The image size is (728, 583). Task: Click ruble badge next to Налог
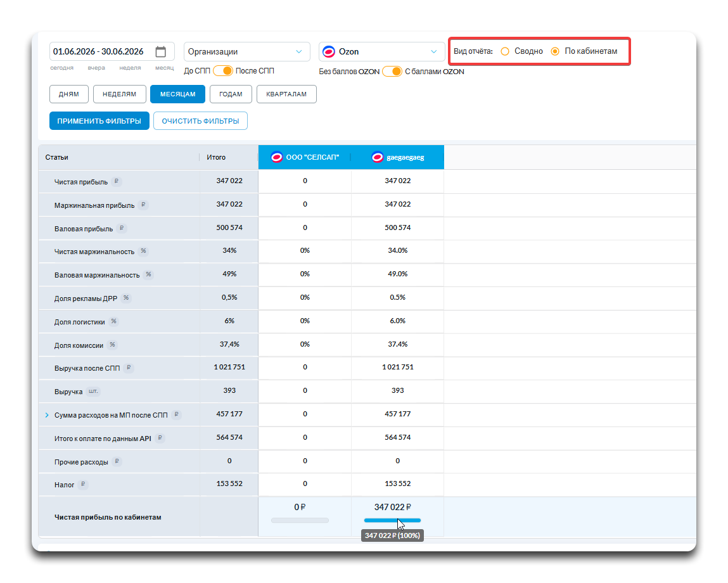click(82, 485)
